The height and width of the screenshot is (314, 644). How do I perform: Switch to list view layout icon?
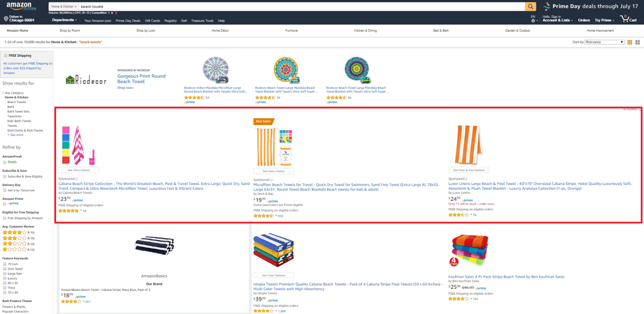coord(637,42)
